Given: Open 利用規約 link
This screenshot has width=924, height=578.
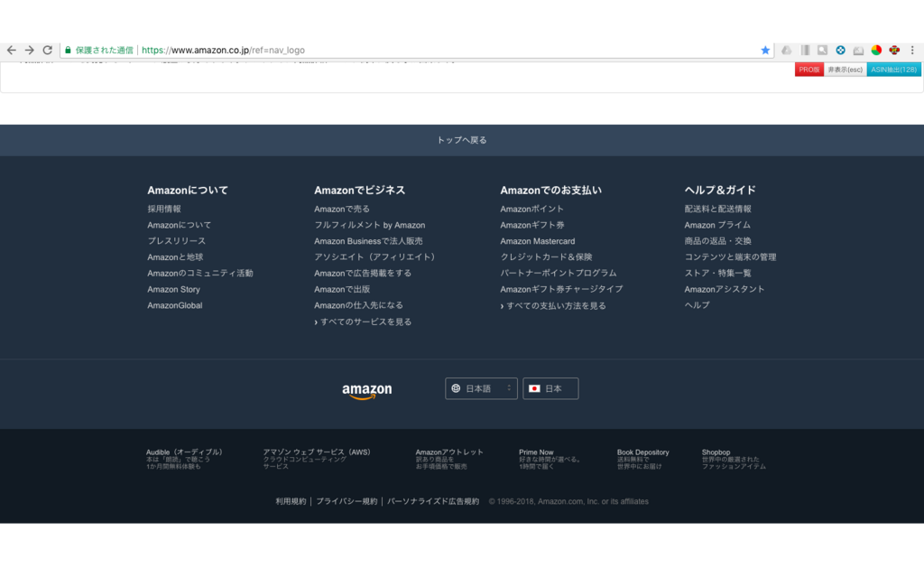Looking at the screenshot, I should coord(291,501).
